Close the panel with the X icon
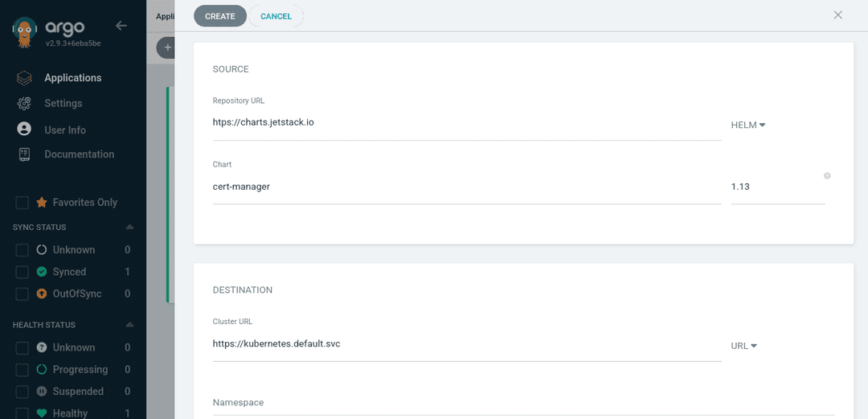The width and height of the screenshot is (868, 419). point(837,15)
